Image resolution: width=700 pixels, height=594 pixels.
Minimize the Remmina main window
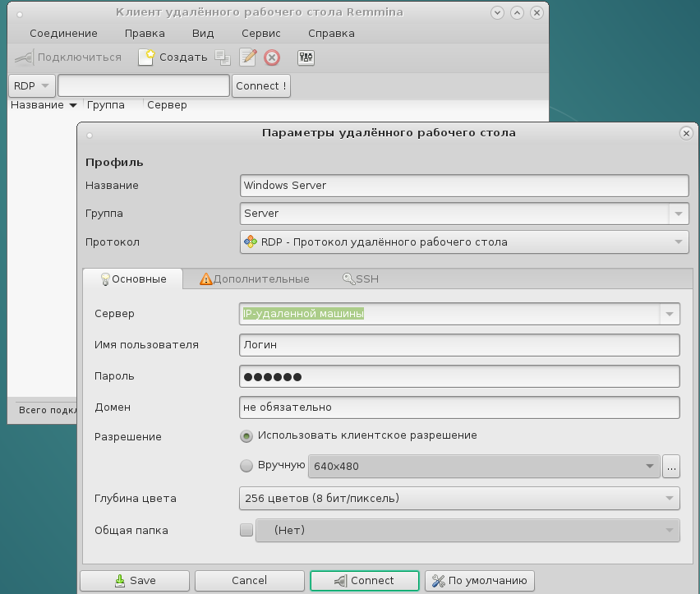tap(497, 13)
